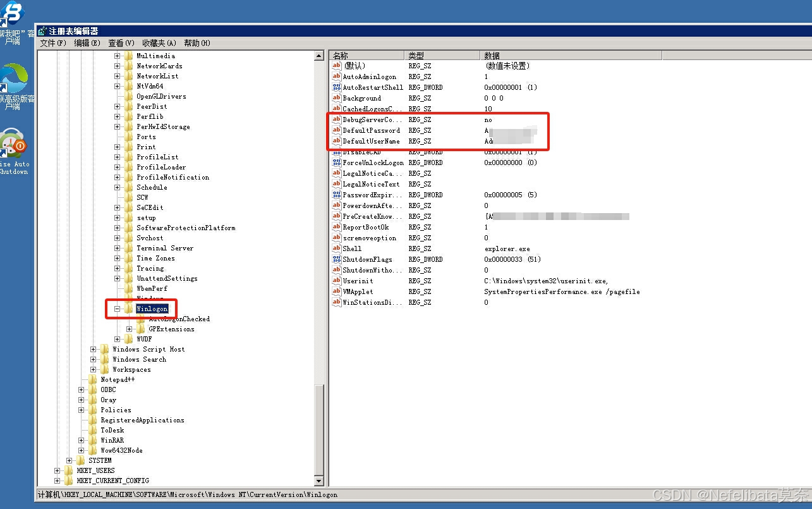812x509 pixels.
Task: Select the WinRAR key folder icon
Action: (x=93, y=440)
